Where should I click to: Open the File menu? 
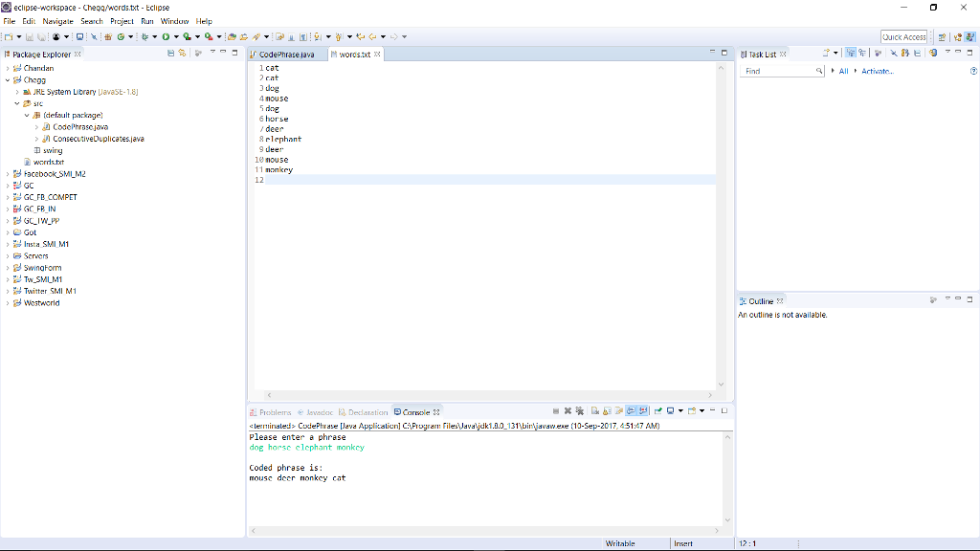[10, 21]
